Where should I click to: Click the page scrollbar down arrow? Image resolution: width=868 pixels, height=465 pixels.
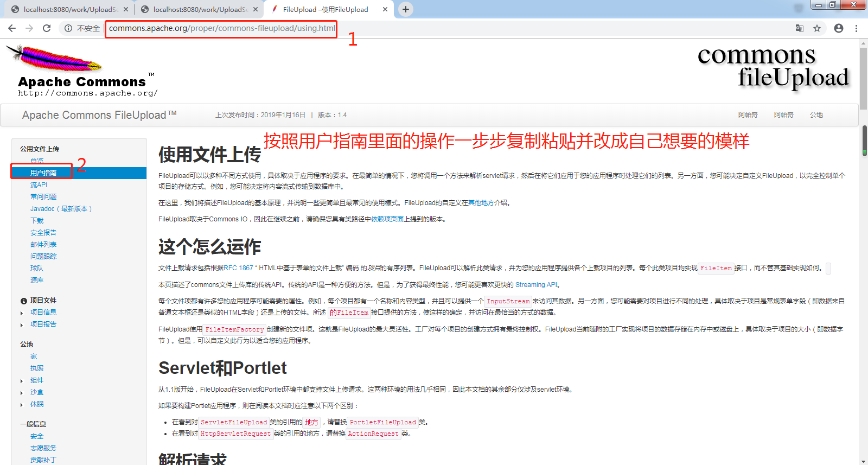click(864, 461)
